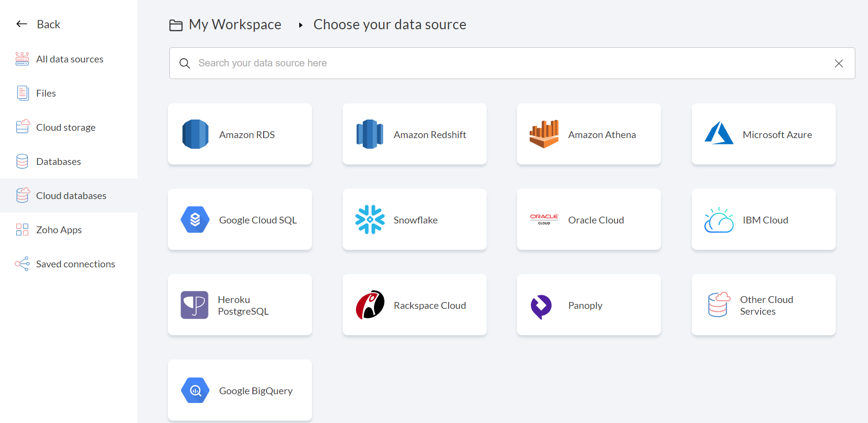Click the Amazon RDS icon
The width and height of the screenshot is (868, 423).
point(195,134)
